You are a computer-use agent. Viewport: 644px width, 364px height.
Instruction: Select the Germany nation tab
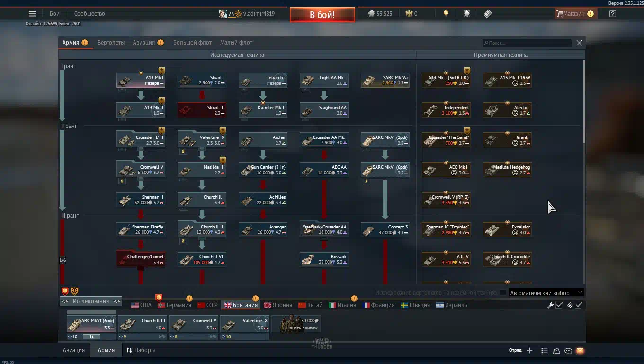tap(174, 305)
